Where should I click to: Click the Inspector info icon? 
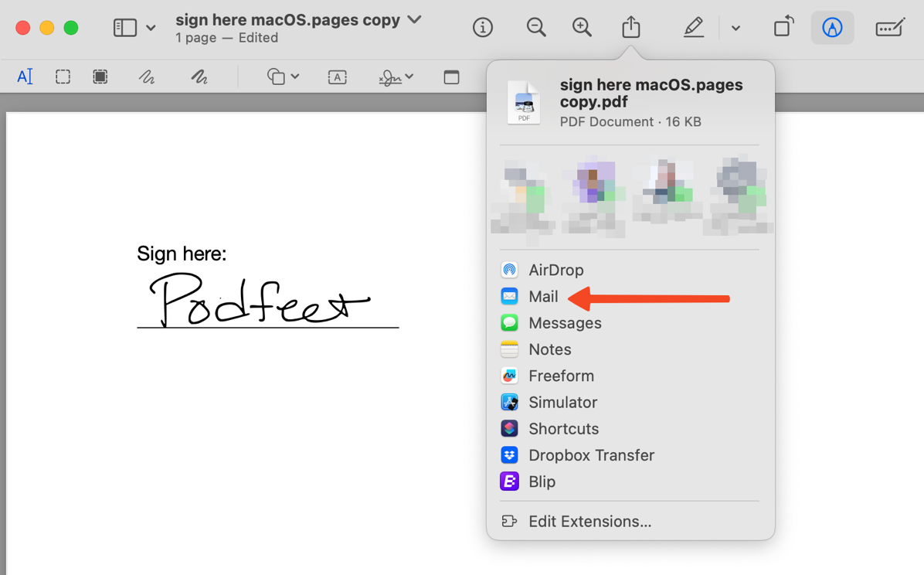(x=483, y=28)
